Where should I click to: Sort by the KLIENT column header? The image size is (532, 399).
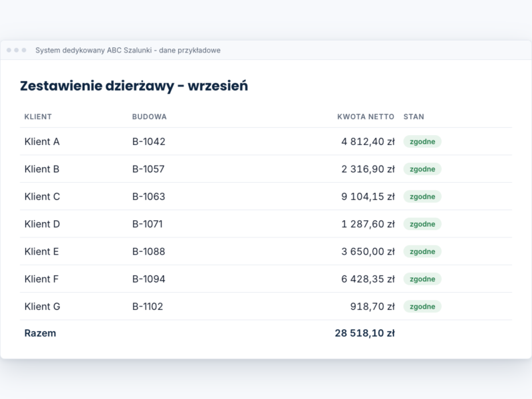pos(38,117)
